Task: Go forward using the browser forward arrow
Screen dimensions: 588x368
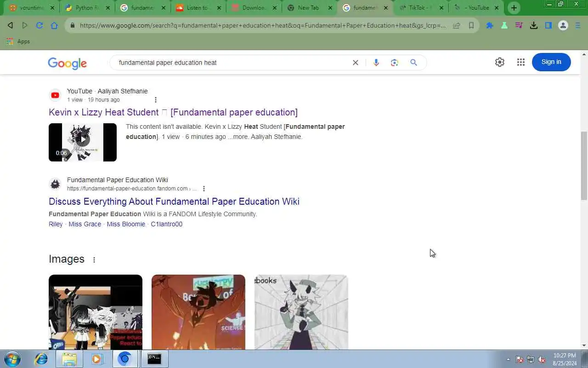Action: [25, 25]
